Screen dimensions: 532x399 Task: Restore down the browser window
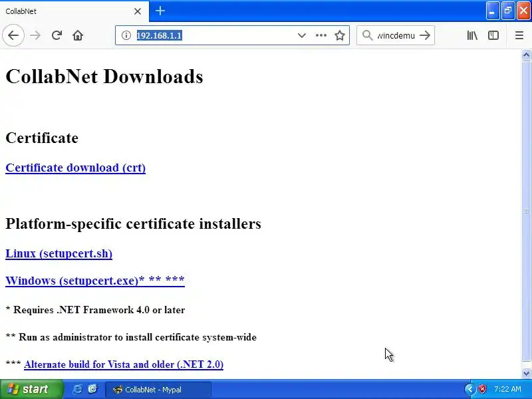tap(508, 11)
